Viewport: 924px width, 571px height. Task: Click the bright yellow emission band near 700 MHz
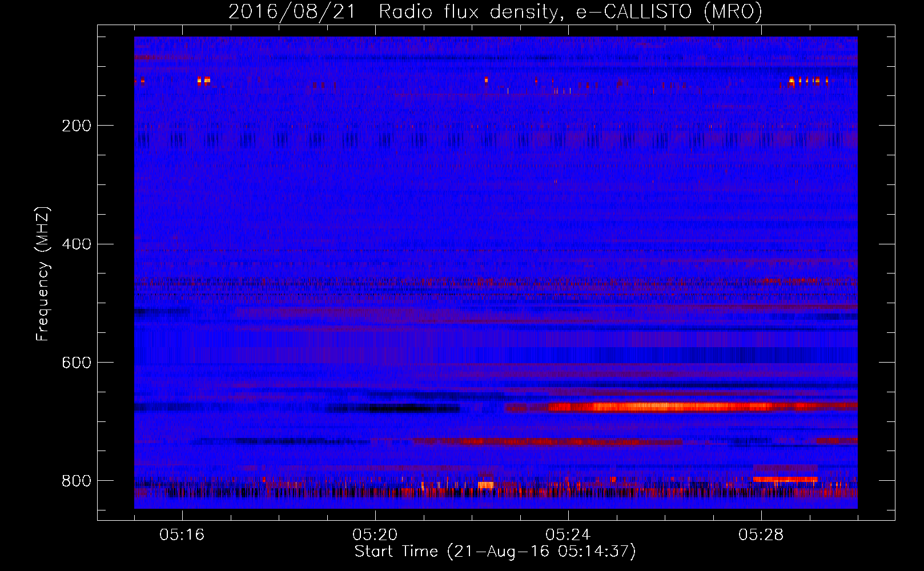(x=680, y=407)
